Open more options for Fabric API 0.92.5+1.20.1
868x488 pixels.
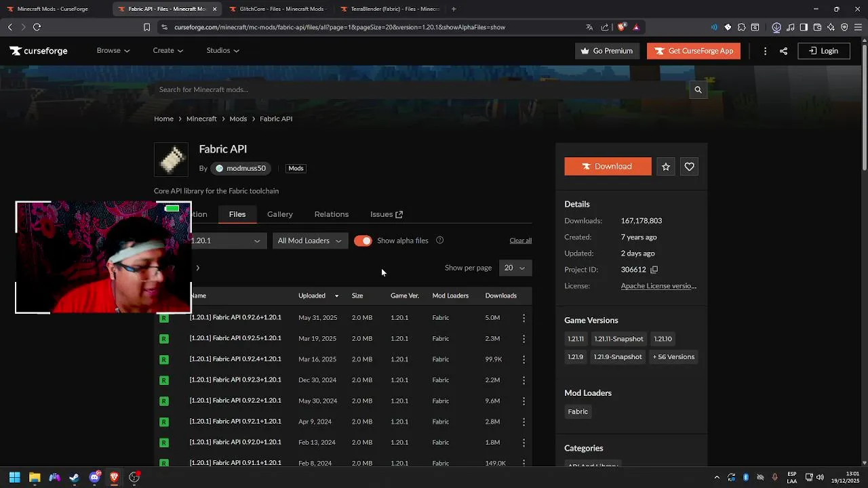(524, 339)
